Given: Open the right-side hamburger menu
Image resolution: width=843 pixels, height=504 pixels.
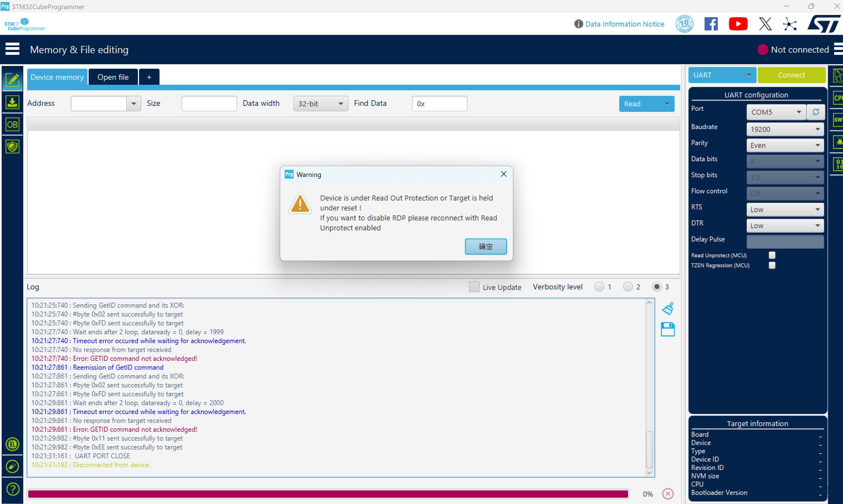Looking at the screenshot, I should click(x=838, y=49).
